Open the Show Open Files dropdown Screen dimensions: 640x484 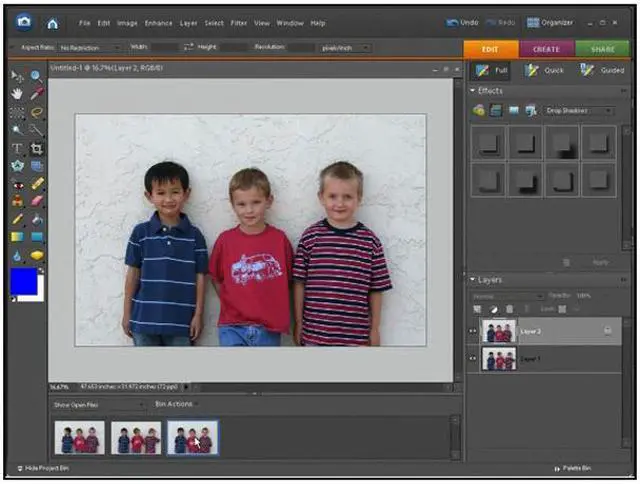click(x=98, y=405)
